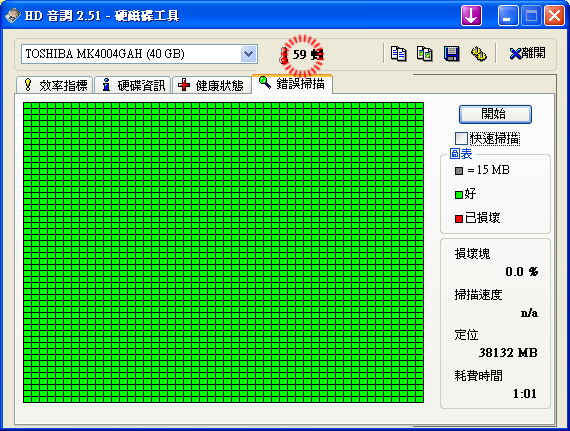Screen dimensions: 570x431
Task: Switch to the 效率指標 tab
Action: coord(55,85)
